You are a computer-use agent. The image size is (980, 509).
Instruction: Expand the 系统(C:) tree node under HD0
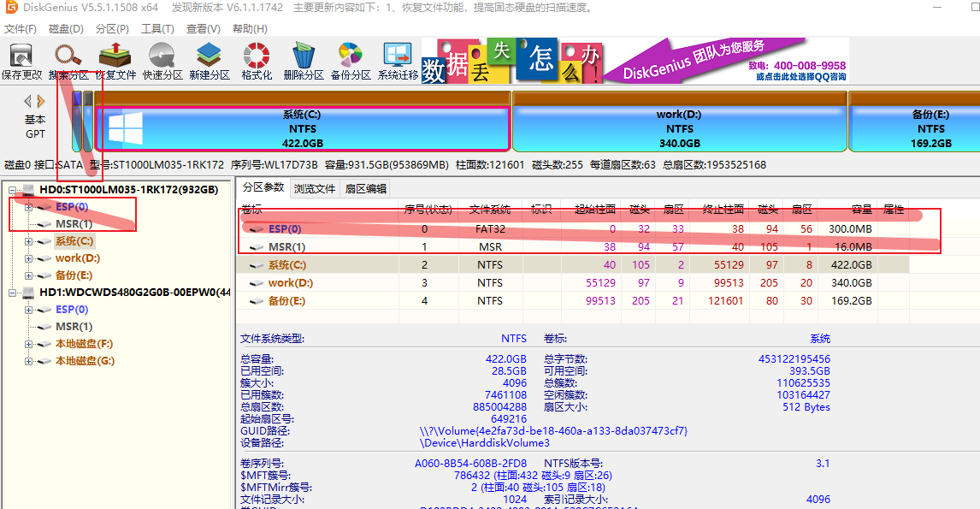point(28,241)
